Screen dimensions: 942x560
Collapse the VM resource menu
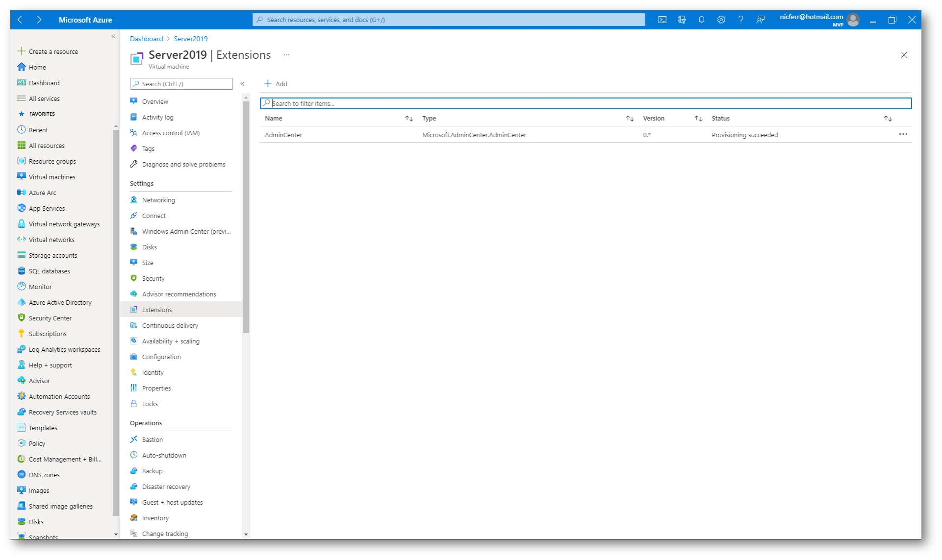point(242,84)
